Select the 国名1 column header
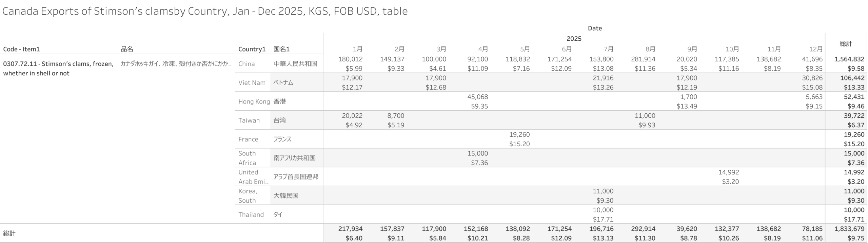868x243 pixels. click(281, 49)
